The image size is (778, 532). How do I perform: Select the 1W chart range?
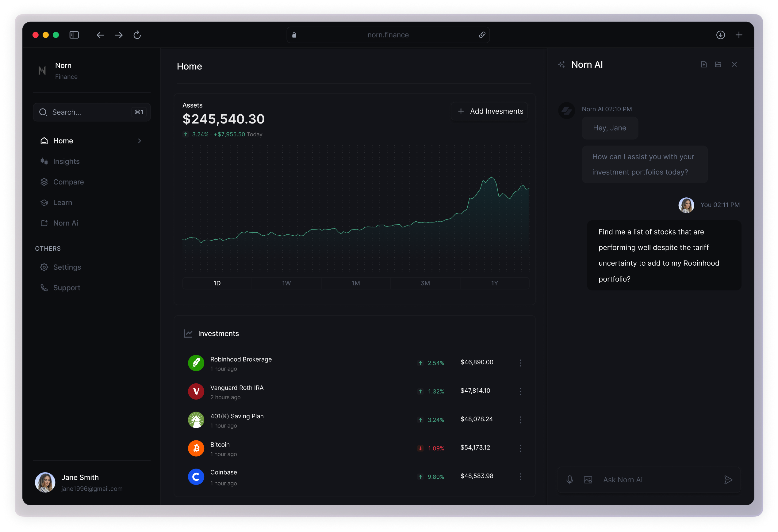pos(286,283)
